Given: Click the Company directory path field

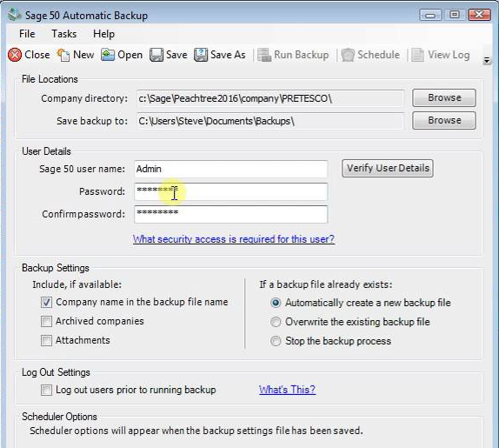Looking at the screenshot, I should tap(270, 98).
